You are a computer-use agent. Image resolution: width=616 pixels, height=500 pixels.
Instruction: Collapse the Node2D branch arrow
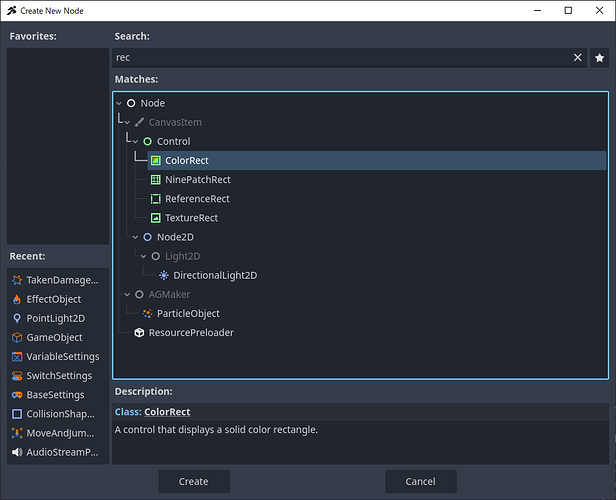pyautogui.click(x=135, y=237)
